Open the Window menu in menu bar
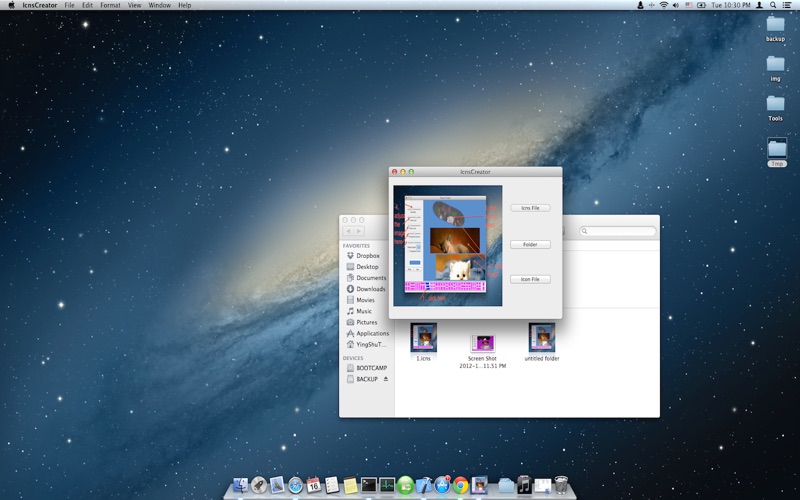Screen dimensions: 800x500 click(159, 5)
